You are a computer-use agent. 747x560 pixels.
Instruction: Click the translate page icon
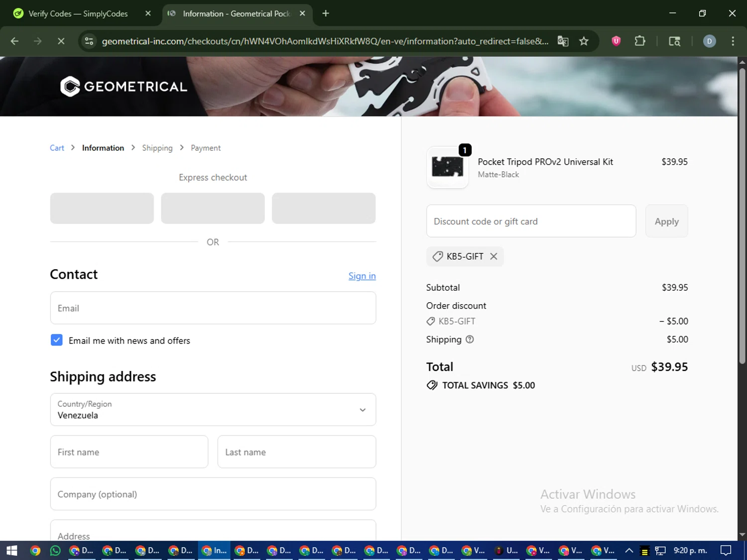(563, 41)
